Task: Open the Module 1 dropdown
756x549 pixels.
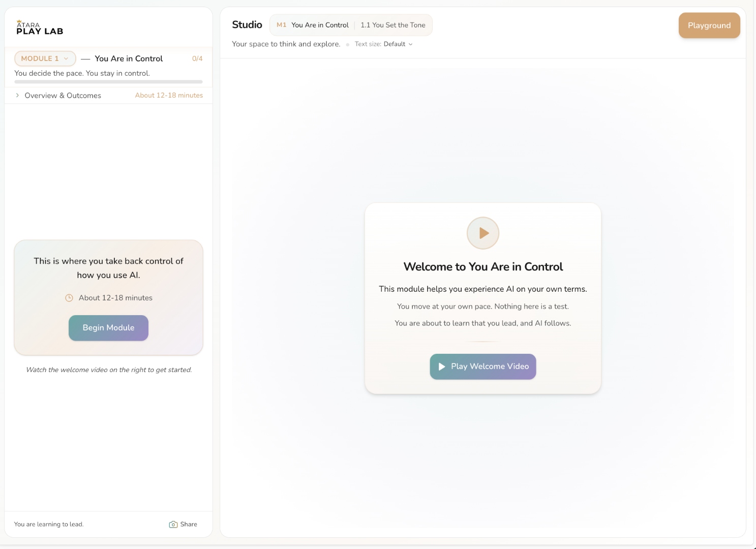Action: click(x=45, y=58)
